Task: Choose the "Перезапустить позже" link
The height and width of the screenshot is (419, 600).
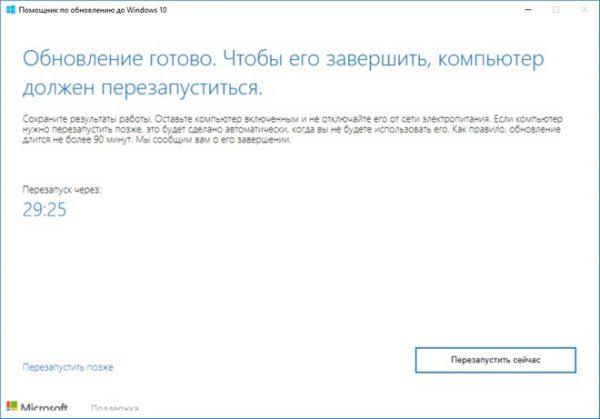Action: coord(68,367)
